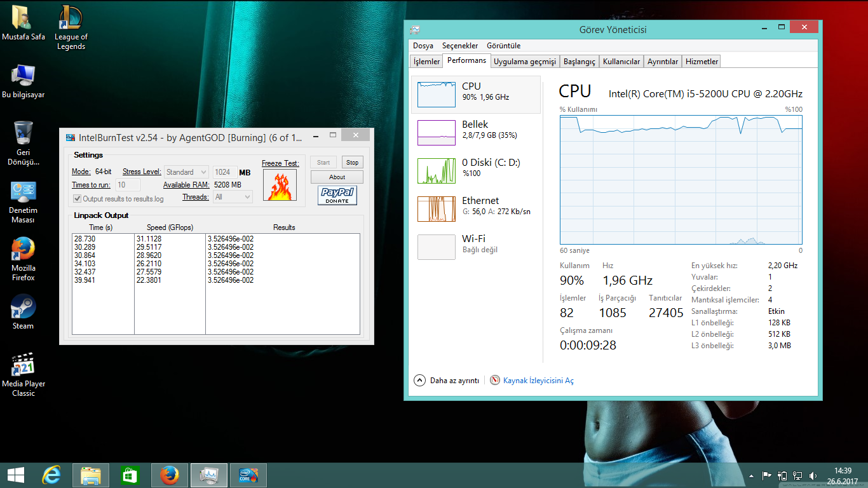Image resolution: width=868 pixels, height=488 pixels.
Task: Open the Stress Level dropdown
Action: pyautogui.click(x=186, y=172)
